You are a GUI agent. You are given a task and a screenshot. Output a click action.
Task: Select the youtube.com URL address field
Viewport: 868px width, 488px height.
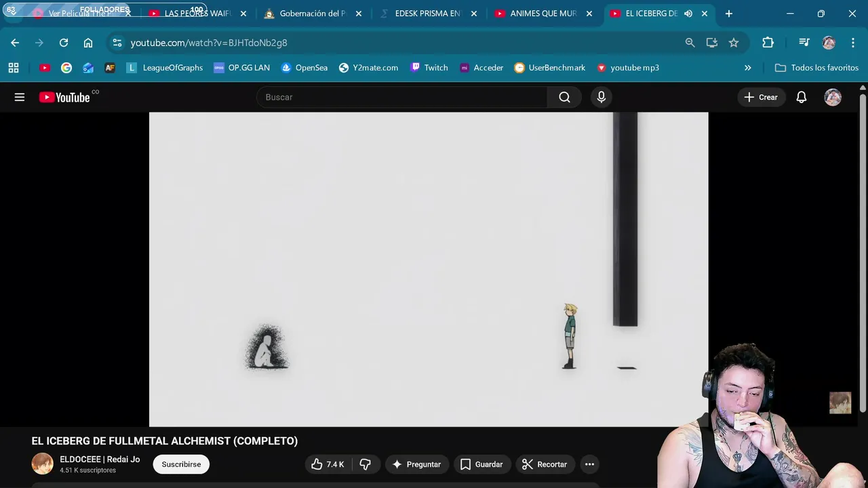pos(209,43)
